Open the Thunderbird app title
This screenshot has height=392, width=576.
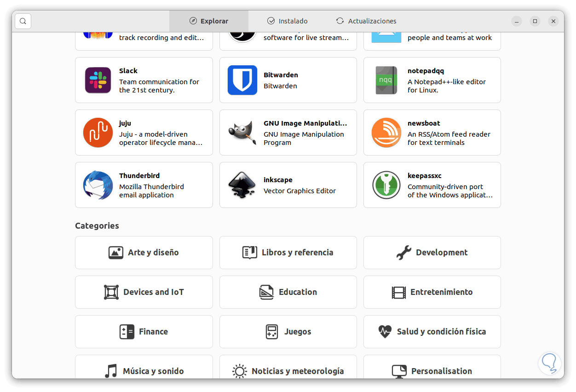point(139,176)
